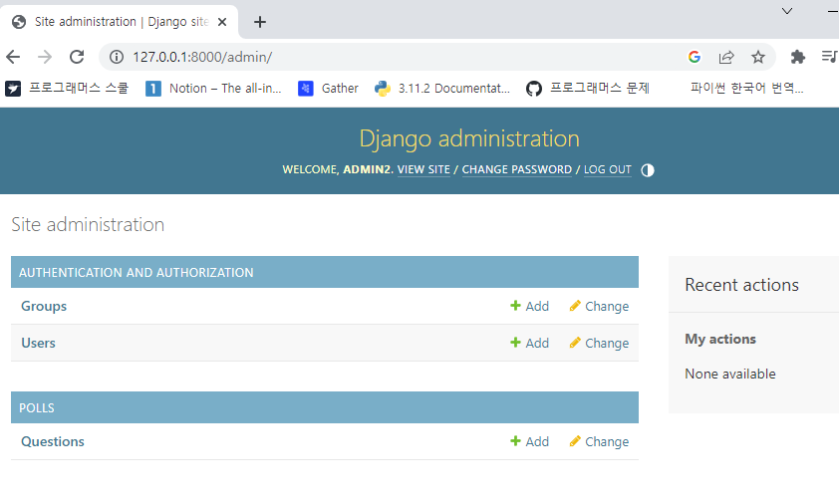Open the Users model link

pyautogui.click(x=38, y=343)
